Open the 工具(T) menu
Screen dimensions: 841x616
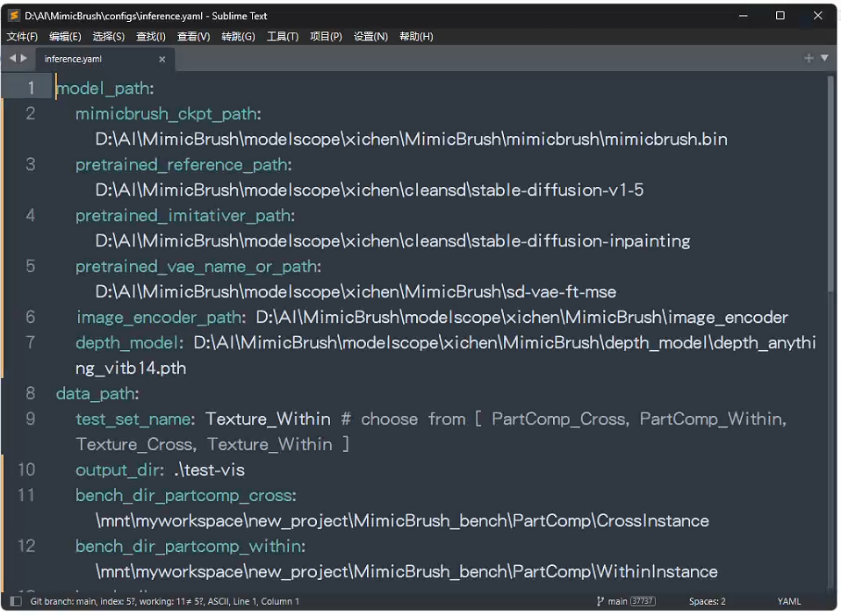coord(283,37)
